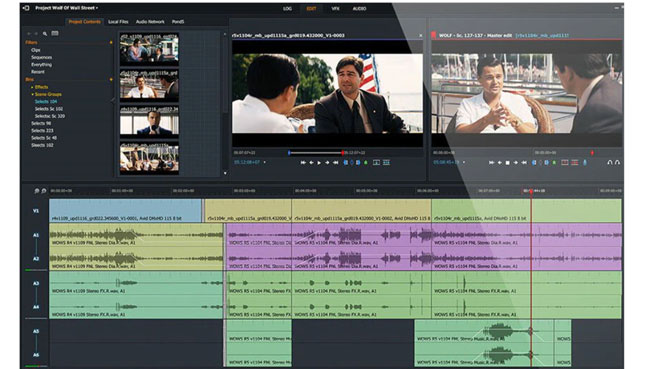Stop playback in the record viewer

pyautogui.click(x=507, y=163)
